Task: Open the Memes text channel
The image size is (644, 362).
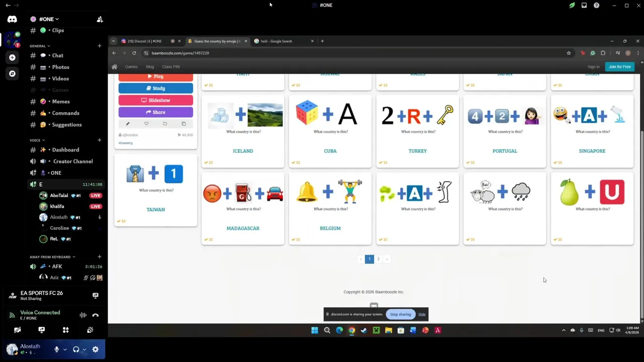Action: tap(61, 102)
